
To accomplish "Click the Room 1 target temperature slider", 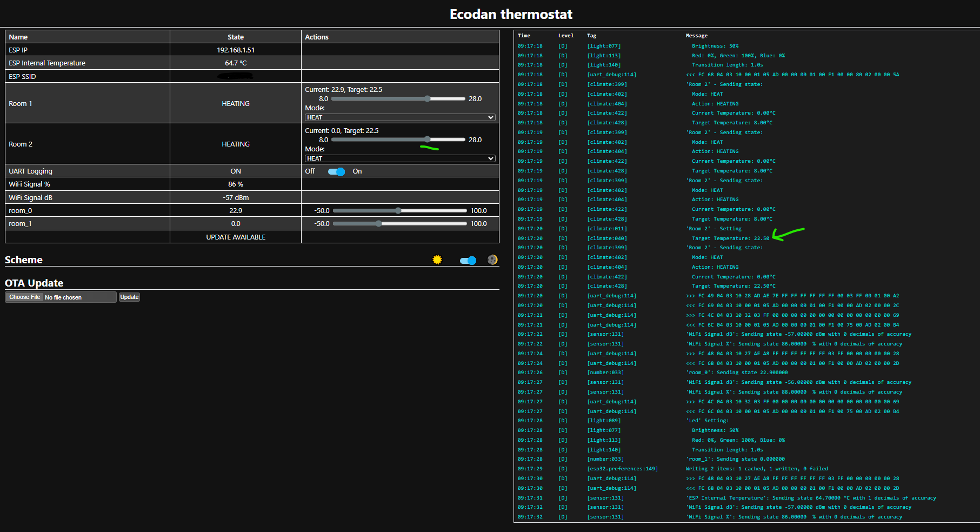I will (398, 99).
